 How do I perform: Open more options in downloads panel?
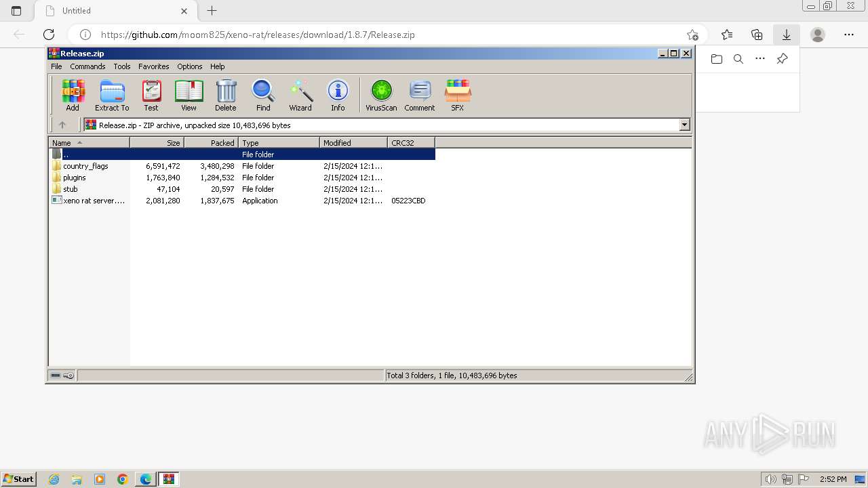(x=760, y=59)
